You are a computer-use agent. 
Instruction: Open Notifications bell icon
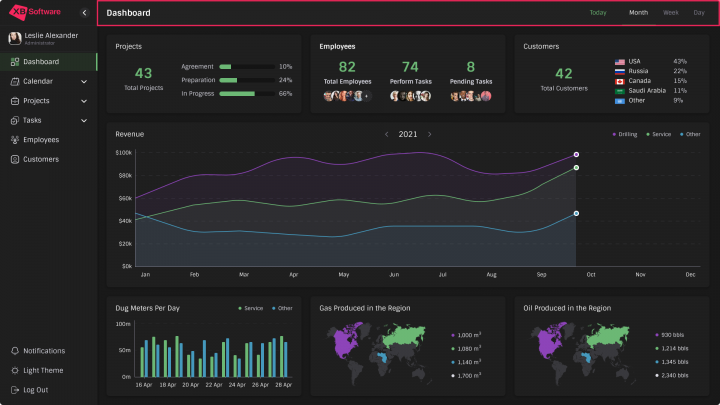tap(15, 351)
